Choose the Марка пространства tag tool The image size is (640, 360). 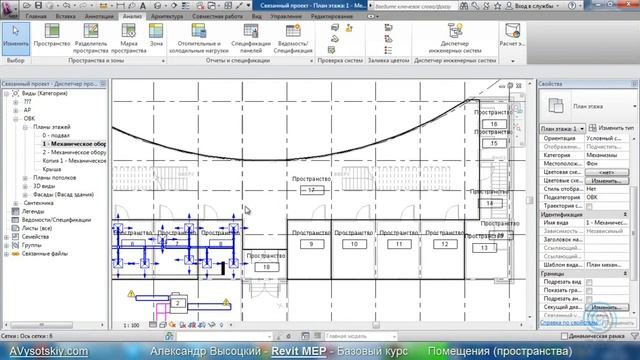(129, 39)
